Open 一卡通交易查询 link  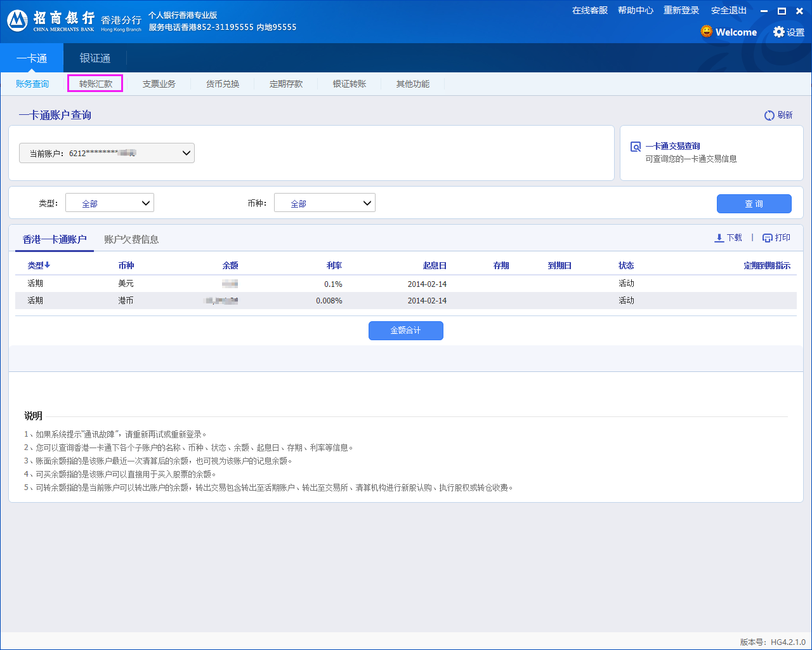673,146
